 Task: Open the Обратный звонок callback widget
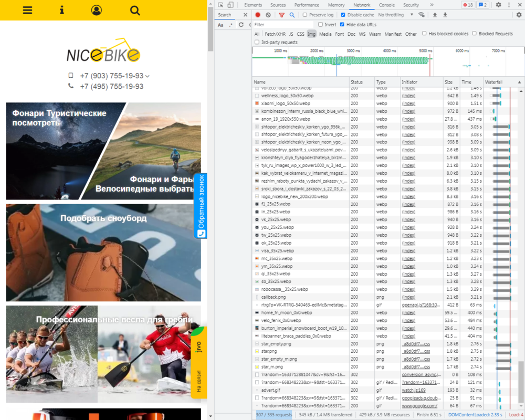click(x=201, y=206)
